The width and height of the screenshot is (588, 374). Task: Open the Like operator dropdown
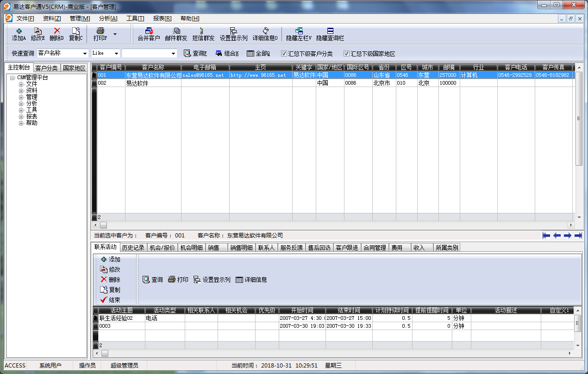(x=116, y=54)
